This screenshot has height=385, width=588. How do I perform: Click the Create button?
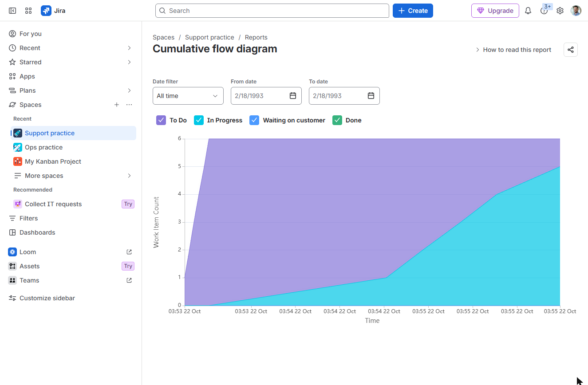tap(413, 11)
